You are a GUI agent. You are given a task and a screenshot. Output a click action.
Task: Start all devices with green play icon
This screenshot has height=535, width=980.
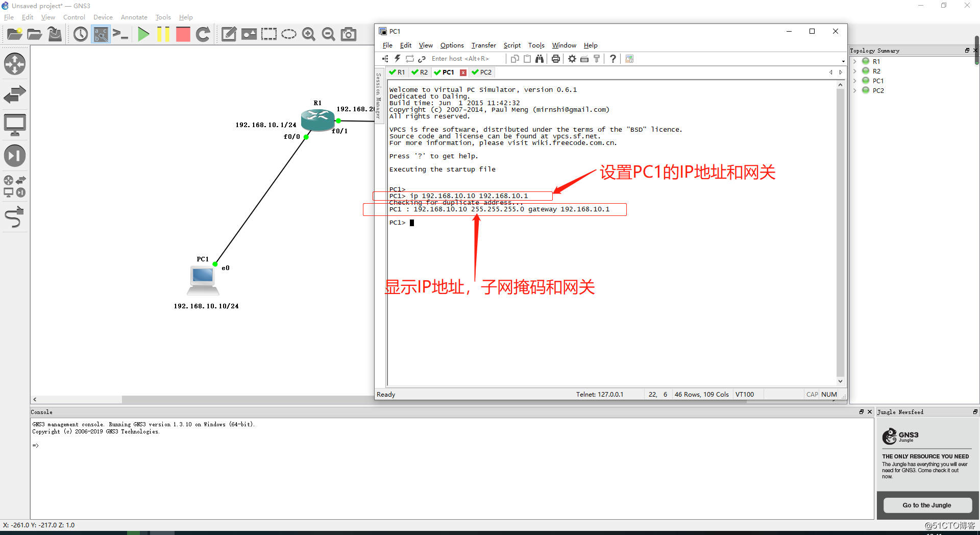pos(143,34)
